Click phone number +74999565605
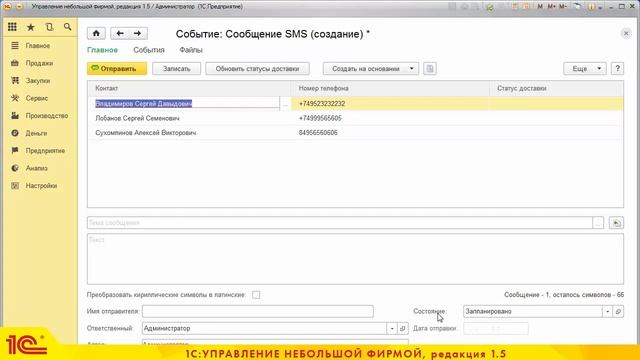The height and width of the screenshot is (360, 640). click(320, 118)
